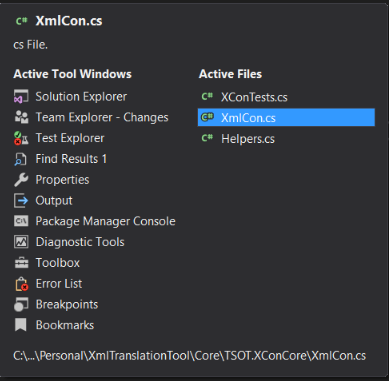Screen dimensions: 390x382
Task: Click the Error List clipboard icon
Action: point(21,284)
